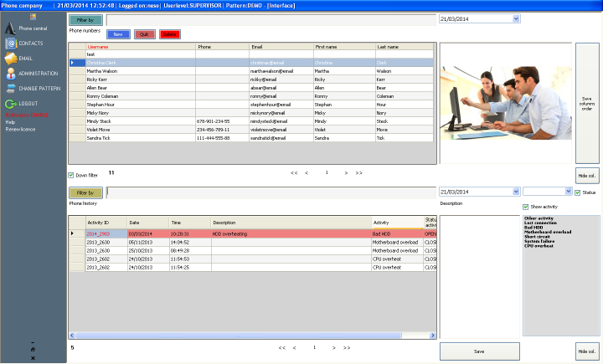Viewport: 603px width, 364px height.
Task: Open Phone central via its tower icon
Action: click(x=10, y=28)
